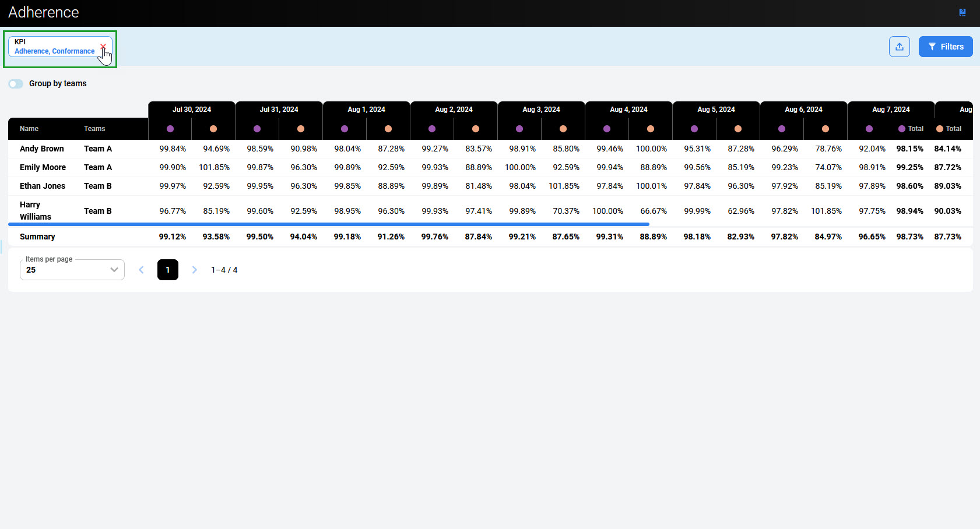Click orange conformance dot under Jul 31, 2024
Viewport: 980px width, 529px height.
301,129
